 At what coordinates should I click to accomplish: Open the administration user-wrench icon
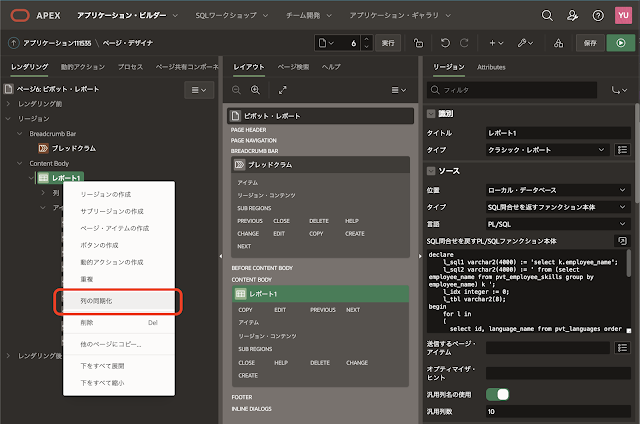[572, 16]
